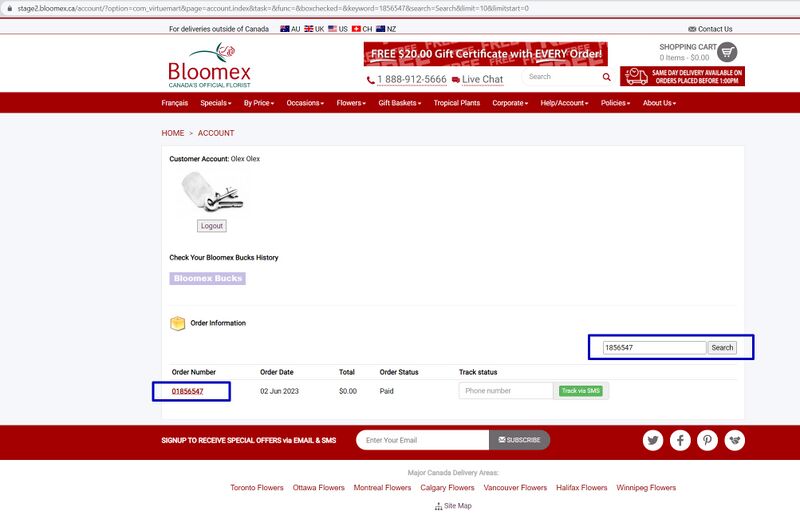The height and width of the screenshot is (515, 800).
Task: Expand the Occasions dropdown menu
Action: click(305, 103)
